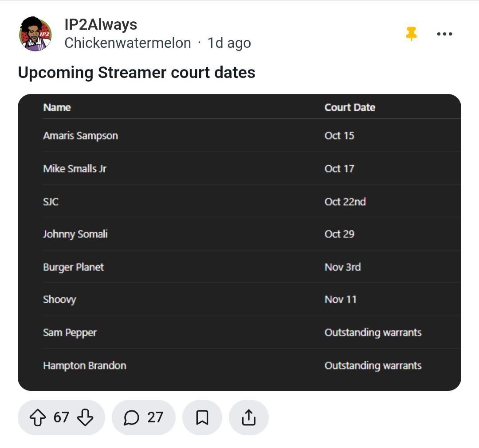The image size is (479, 448).
Task: Click the Court Date column header
Action: coord(349,107)
